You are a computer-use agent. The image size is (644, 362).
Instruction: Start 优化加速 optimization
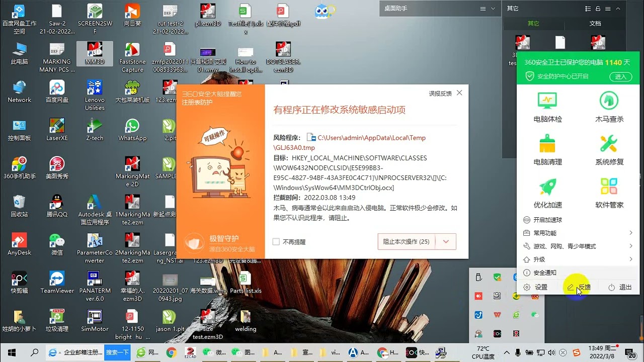point(547,193)
